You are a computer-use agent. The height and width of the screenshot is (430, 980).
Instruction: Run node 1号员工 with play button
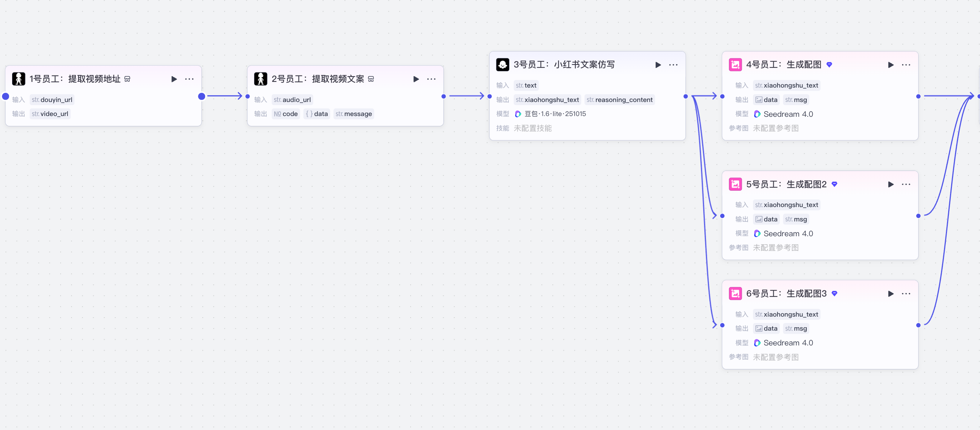(174, 79)
